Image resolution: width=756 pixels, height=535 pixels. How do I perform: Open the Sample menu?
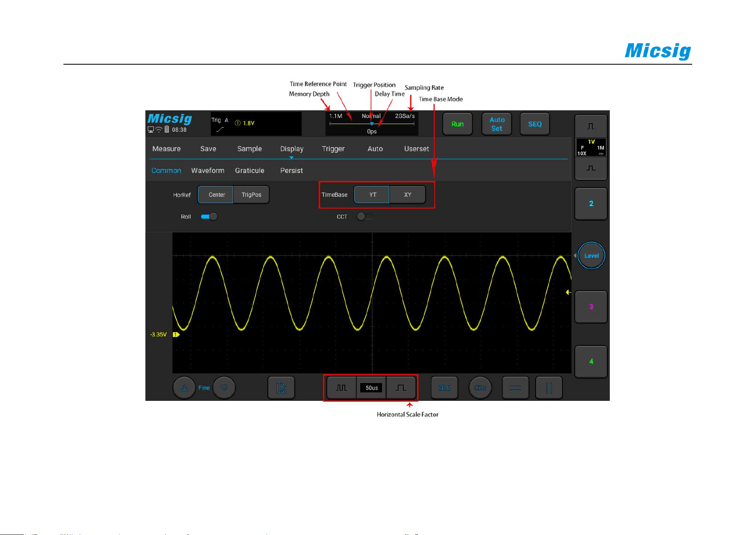[x=250, y=149]
